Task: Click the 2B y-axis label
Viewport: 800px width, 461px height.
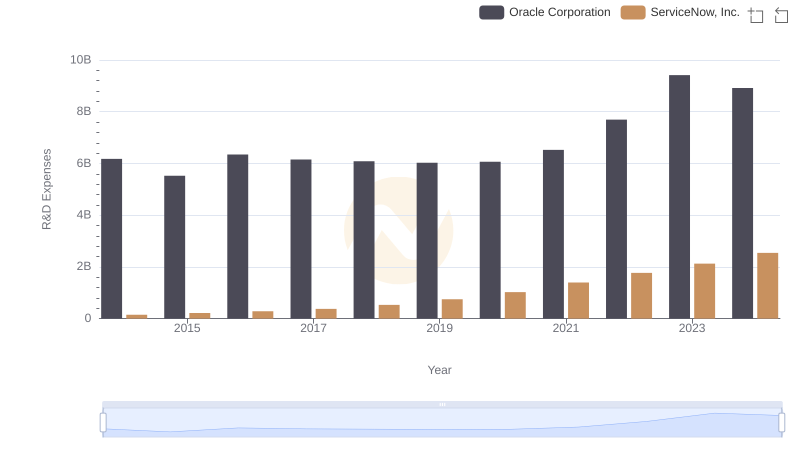Action: point(84,266)
